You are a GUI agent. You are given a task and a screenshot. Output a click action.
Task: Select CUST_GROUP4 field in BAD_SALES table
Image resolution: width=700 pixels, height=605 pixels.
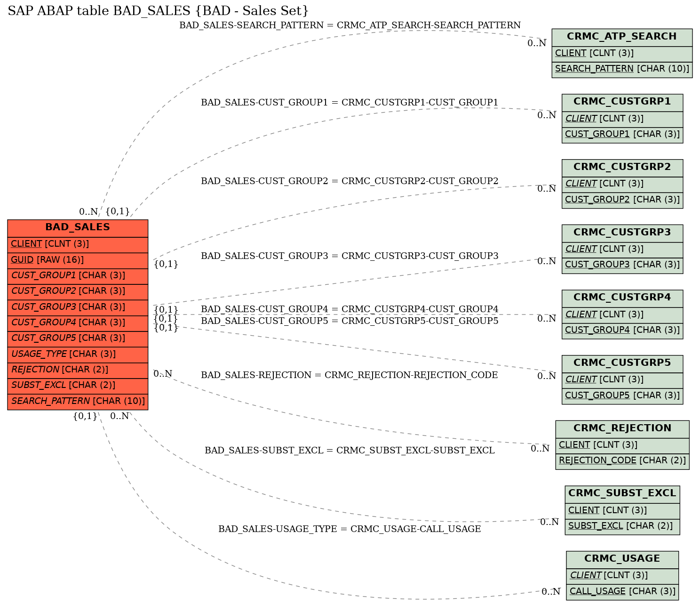[x=78, y=323]
